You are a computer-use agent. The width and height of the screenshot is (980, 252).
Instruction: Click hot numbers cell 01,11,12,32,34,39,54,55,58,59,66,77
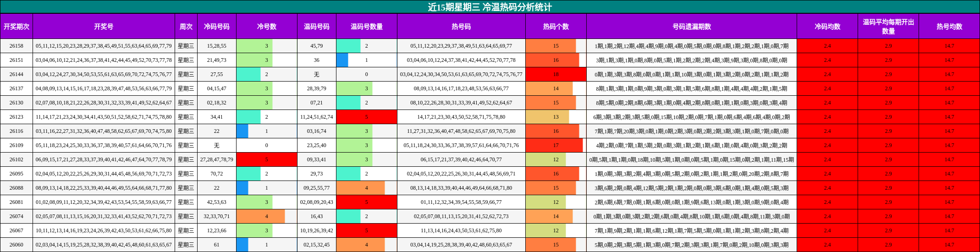[461, 202]
